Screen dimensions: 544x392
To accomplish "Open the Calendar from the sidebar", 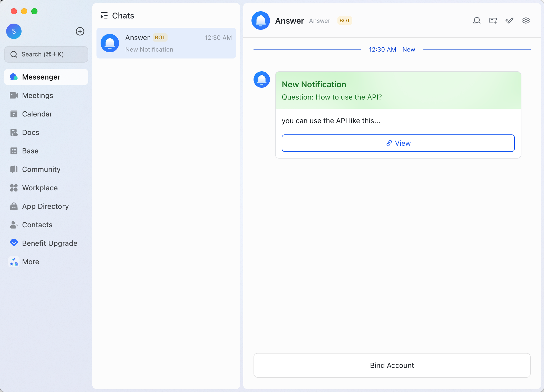I will tap(37, 114).
